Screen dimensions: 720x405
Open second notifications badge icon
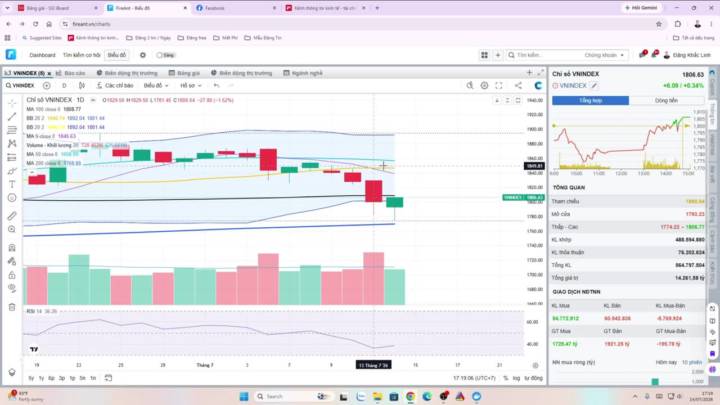[x=655, y=55]
